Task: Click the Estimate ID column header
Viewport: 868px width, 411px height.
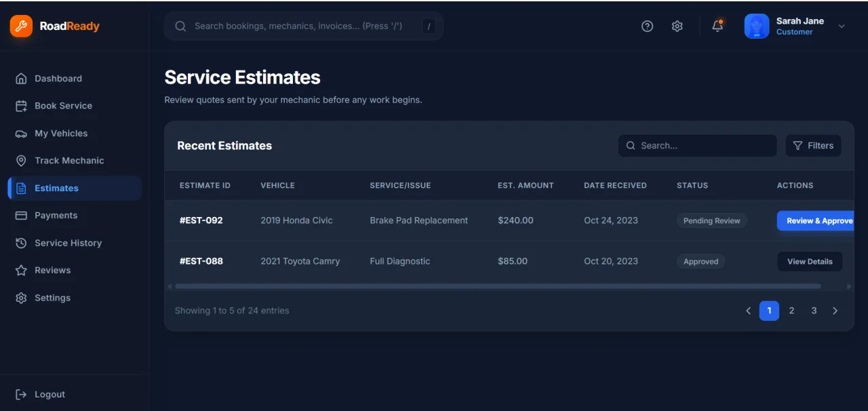Action: coord(205,185)
